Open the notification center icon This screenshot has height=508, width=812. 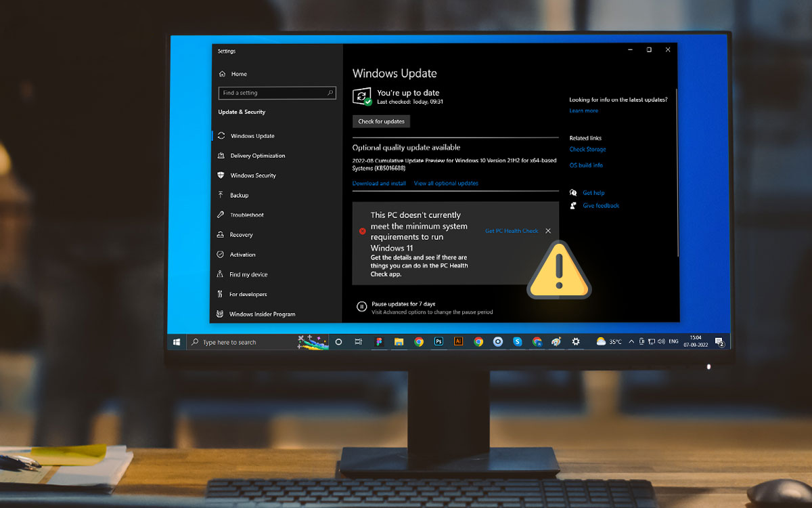point(719,342)
